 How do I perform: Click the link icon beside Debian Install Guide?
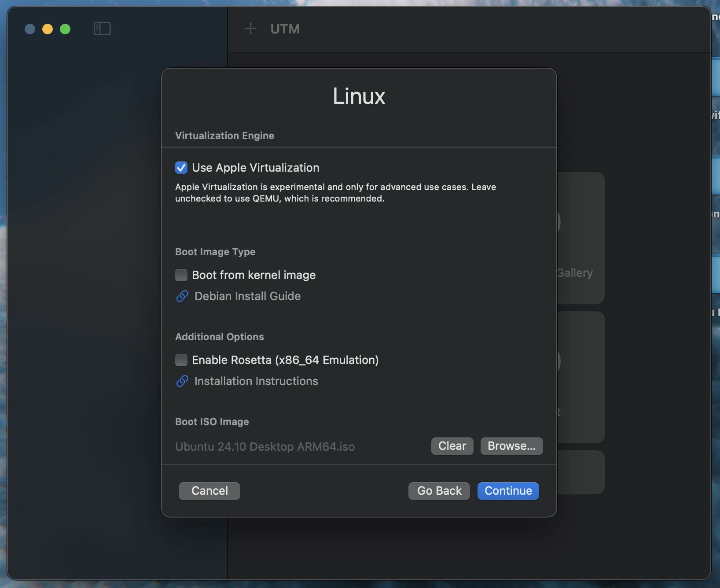[182, 296]
